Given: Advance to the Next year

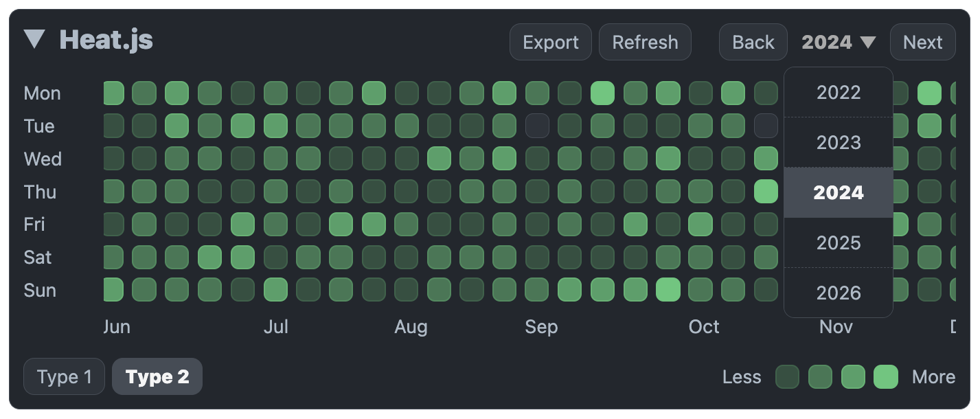Looking at the screenshot, I should pyautogui.click(x=922, y=42).
